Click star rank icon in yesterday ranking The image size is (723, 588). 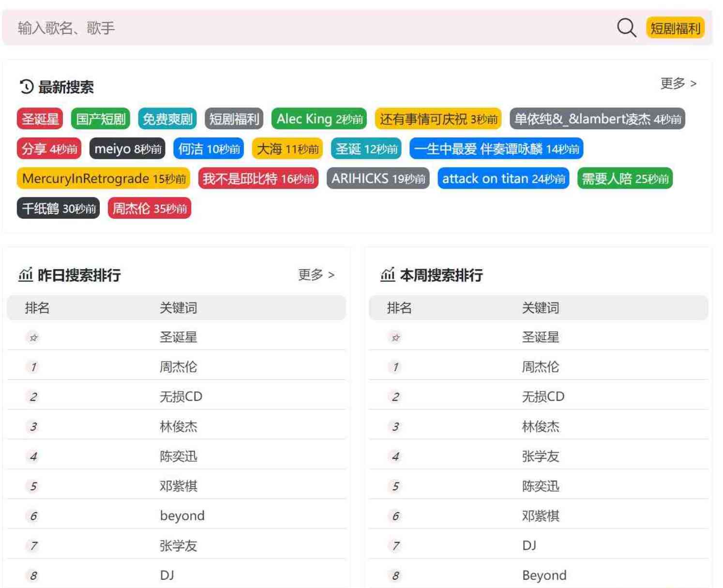[33, 337]
